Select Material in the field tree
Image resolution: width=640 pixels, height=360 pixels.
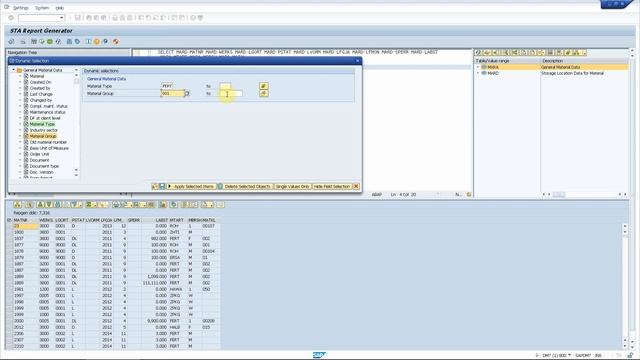pos(37,76)
